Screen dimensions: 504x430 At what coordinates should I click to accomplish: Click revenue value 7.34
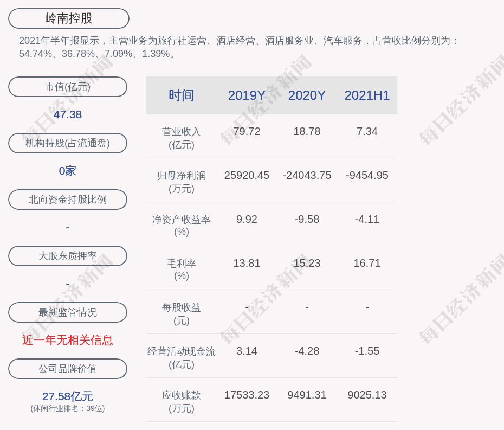367,132
